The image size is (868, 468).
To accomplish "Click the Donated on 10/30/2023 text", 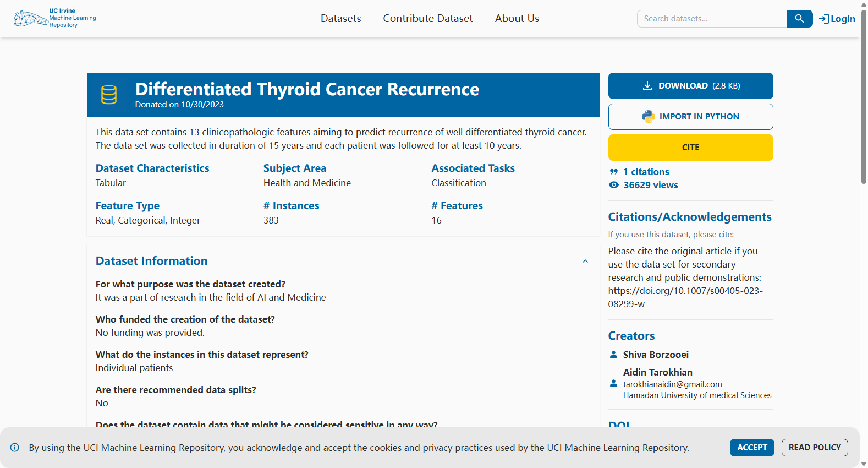I will pos(179,105).
